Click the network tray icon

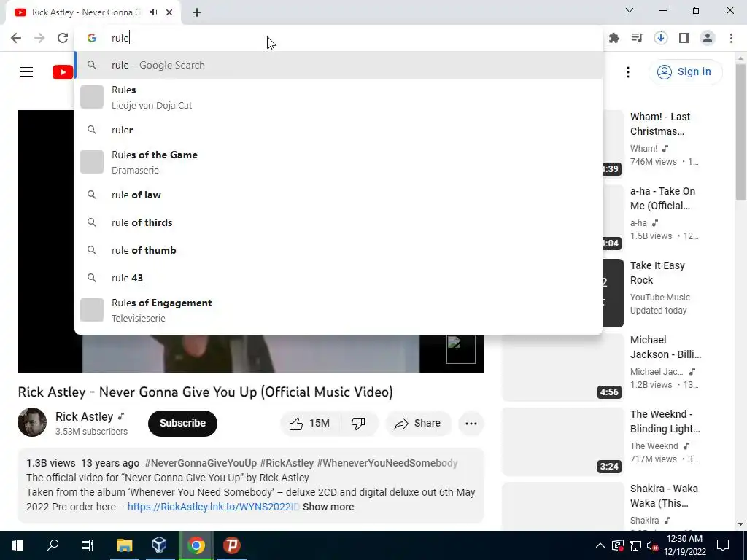(x=635, y=545)
